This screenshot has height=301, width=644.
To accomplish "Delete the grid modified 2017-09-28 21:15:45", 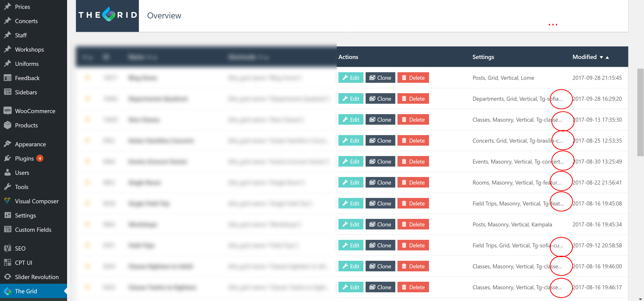I will 413,78.
